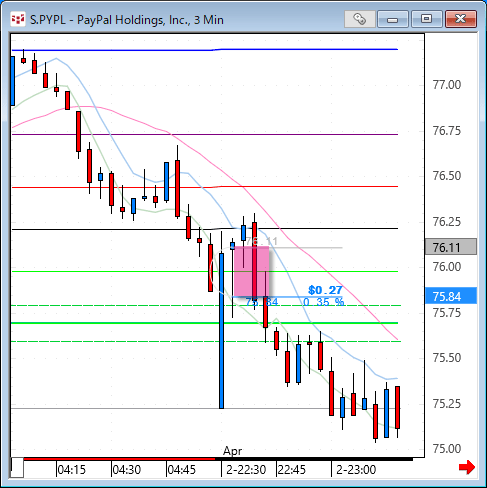Click the window title S.PYPL PayPal Holdings

[x=127, y=20]
